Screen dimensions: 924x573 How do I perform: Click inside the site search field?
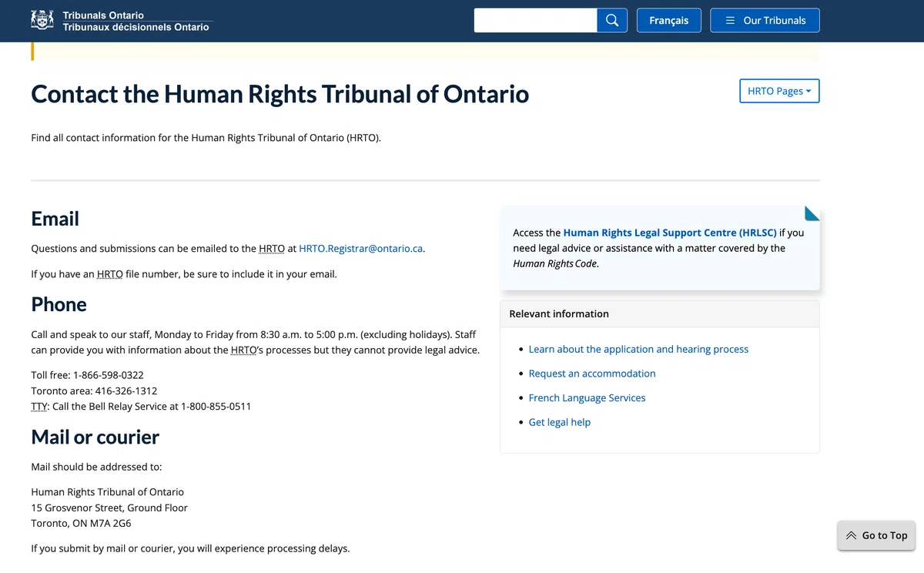536,20
